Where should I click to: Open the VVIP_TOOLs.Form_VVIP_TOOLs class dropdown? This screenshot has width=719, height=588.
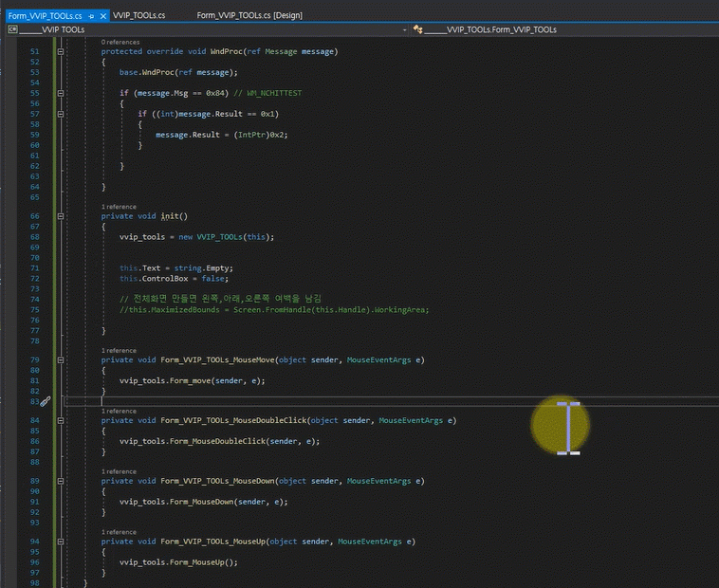pos(565,29)
